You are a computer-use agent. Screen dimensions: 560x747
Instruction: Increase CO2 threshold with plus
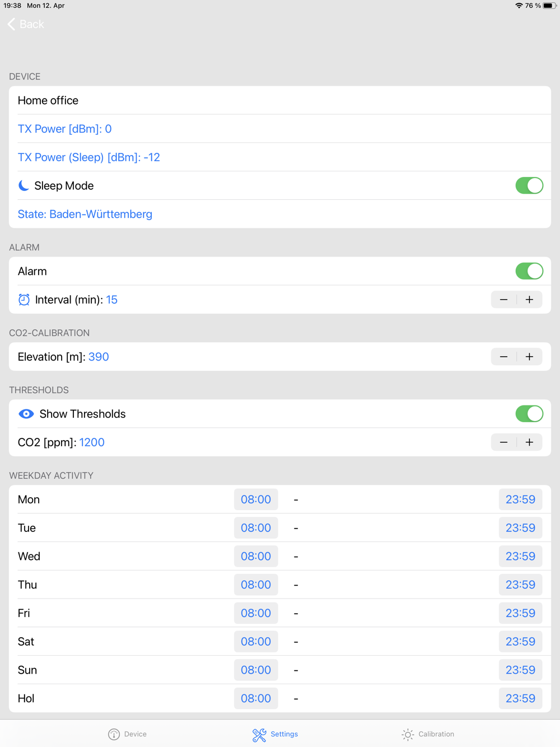click(x=530, y=442)
